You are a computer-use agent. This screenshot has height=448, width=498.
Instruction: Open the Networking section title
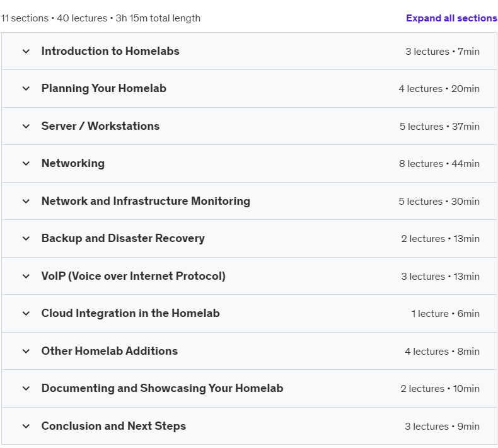click(x=72, y=164)
